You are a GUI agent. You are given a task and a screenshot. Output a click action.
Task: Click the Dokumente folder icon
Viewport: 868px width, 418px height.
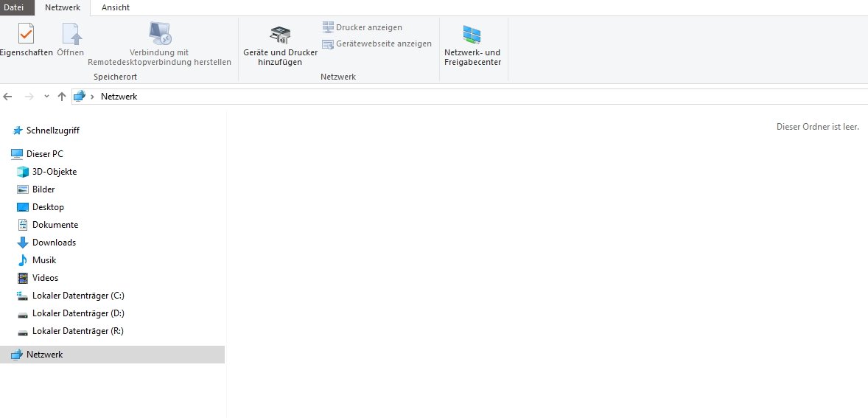(x=23, y=225)
